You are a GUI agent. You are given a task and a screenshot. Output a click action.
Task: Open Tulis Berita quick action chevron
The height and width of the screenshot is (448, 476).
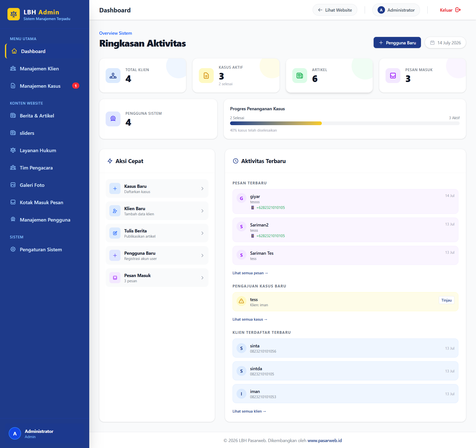[202, 233]
